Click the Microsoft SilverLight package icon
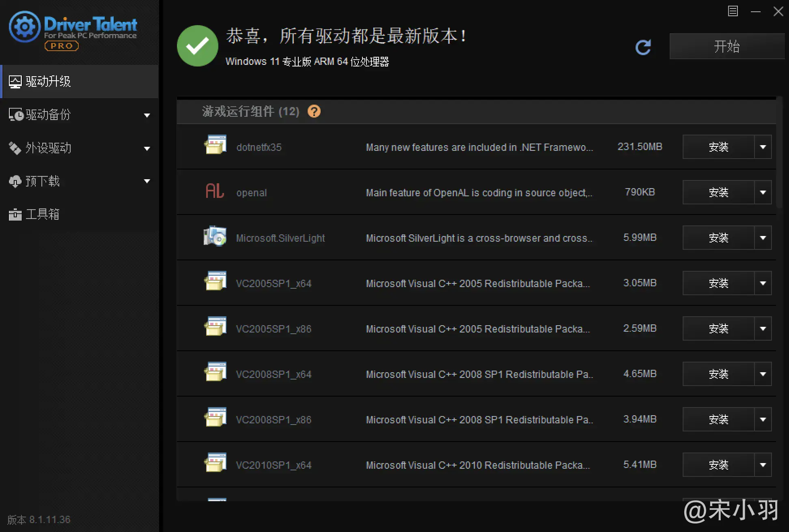 pyautogui.click(x=215, y=236)
